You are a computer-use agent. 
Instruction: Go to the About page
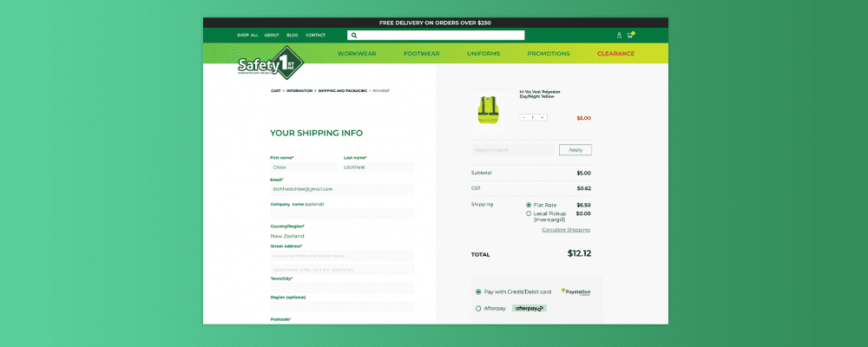click(271, 35)
